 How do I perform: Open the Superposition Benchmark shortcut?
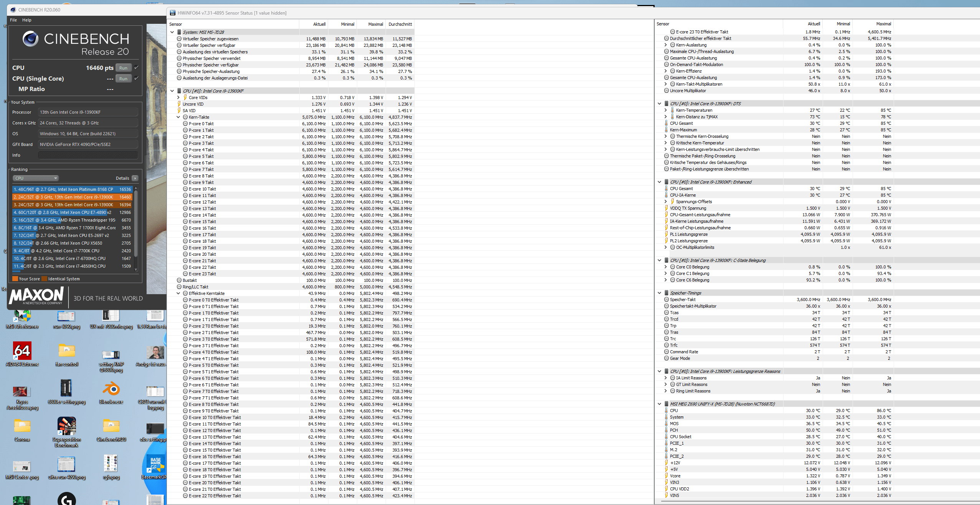[x=67, y=426]
